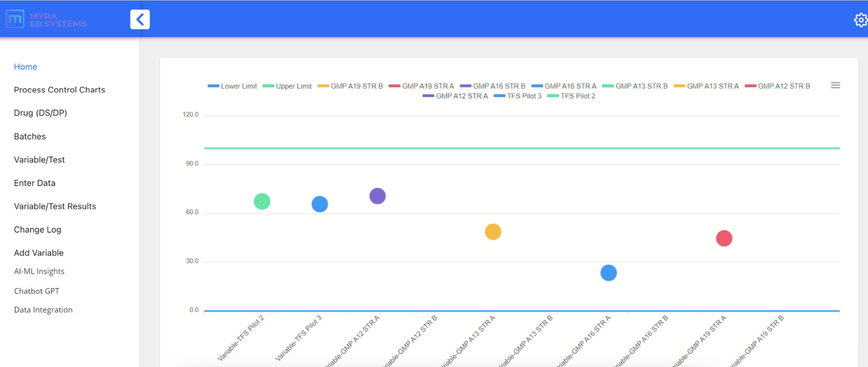Launch Chatbot GPT
The image size is (868, 367).
tap(37, 291)
